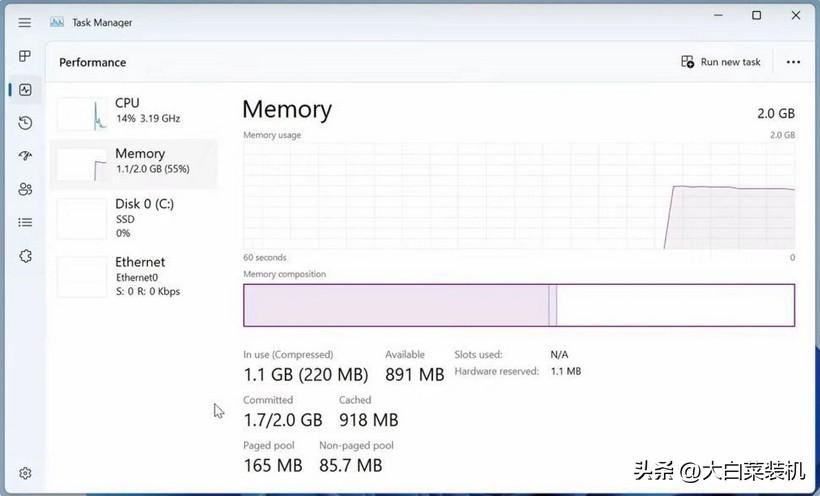
Task: Open the Details page icon
Action: 25,222
